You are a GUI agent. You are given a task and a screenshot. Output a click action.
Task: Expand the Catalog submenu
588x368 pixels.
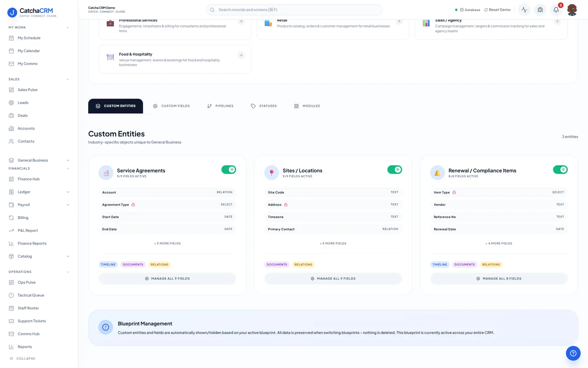[x=68, y=256]
